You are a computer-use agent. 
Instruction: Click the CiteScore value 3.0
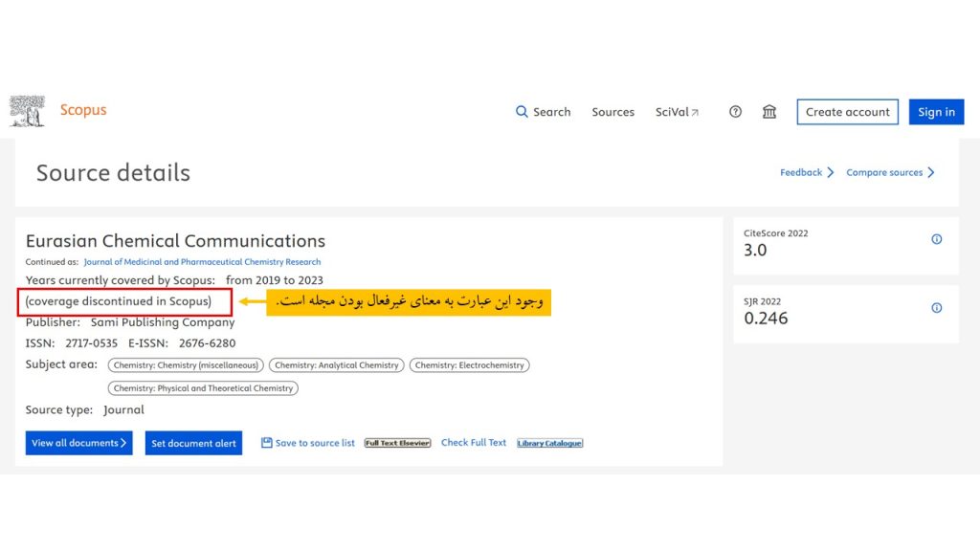tap(755, 251)
